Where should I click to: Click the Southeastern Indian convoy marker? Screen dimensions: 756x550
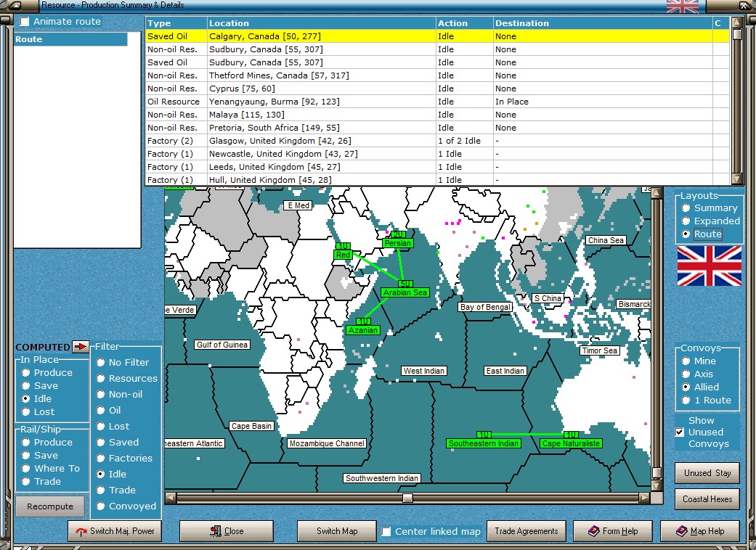click(484, 443)
